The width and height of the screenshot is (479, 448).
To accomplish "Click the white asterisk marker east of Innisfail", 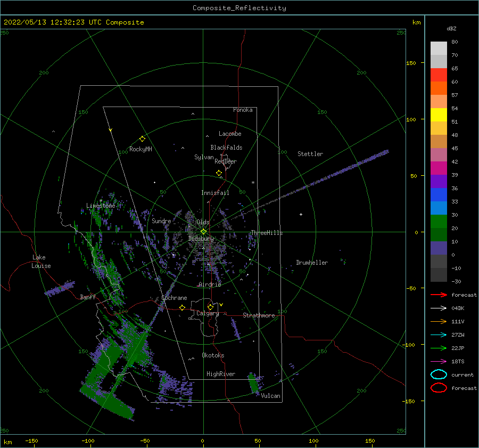I will coord(253,183).
